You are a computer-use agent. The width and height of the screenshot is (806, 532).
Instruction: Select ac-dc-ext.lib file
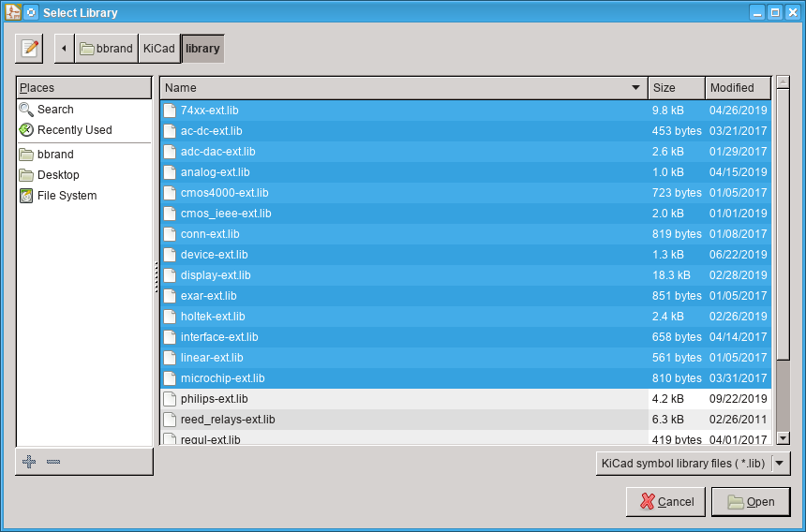coord(466,131)
